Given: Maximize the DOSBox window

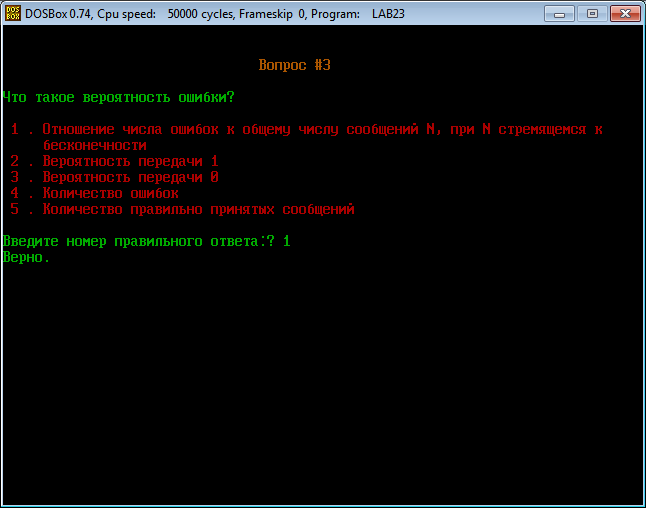Looking at the screenshot, I should pyautogui.click(x=592, y=14).
